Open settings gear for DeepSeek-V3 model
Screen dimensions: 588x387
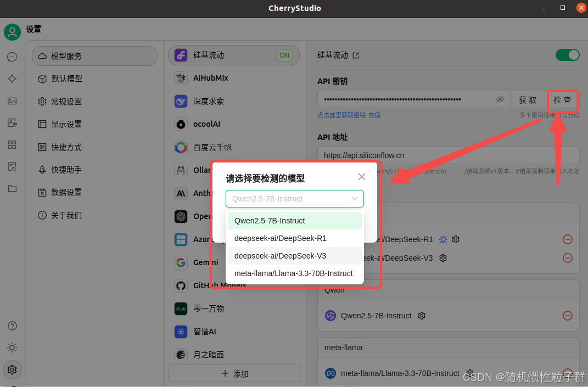pyautogui.click(x=443, y=258)
